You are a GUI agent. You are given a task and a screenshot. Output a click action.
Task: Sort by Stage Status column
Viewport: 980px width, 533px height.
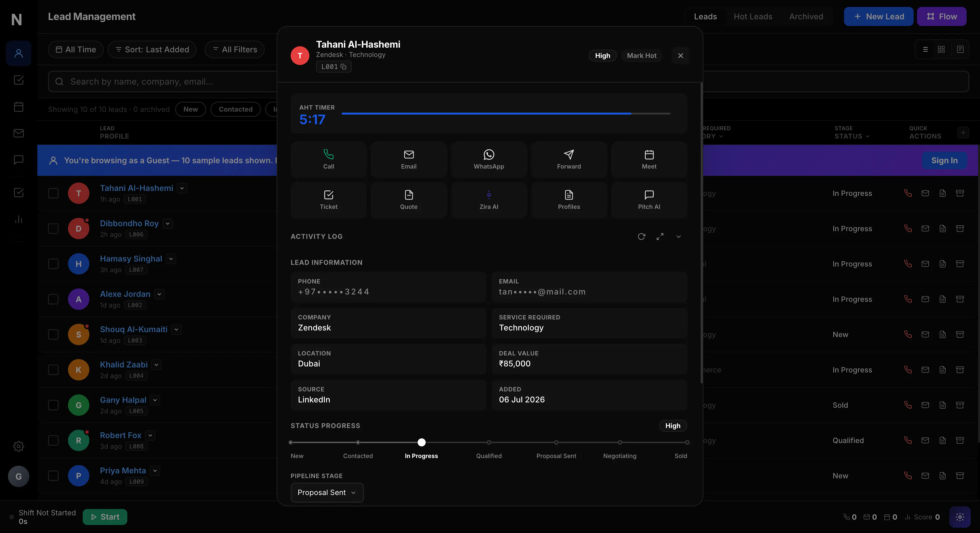(x=852, y=132)
